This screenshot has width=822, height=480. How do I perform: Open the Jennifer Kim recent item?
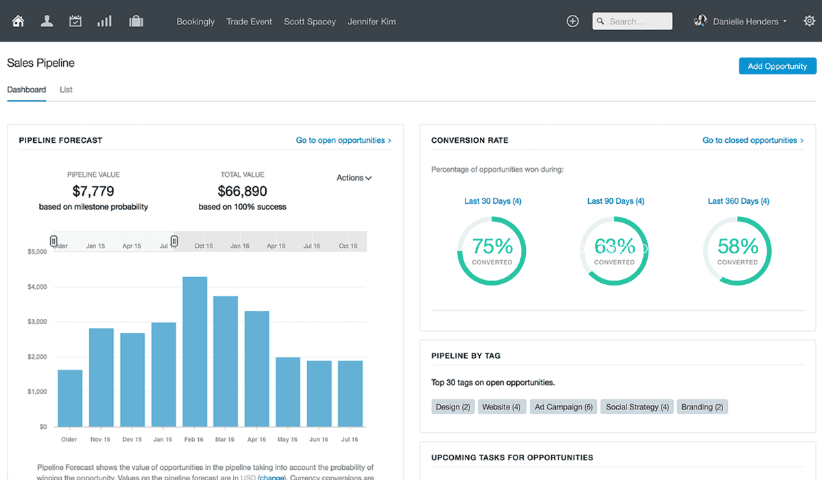(x=372, y=21)
